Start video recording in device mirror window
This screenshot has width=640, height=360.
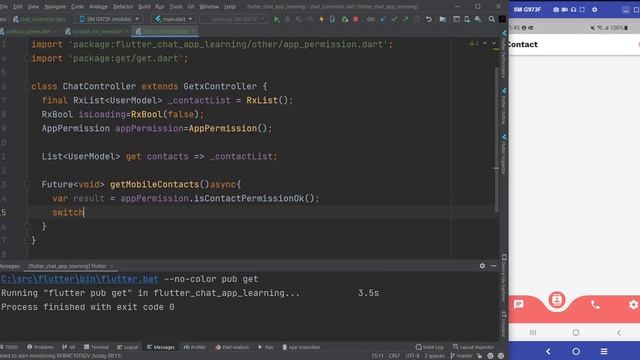(564, 9)
